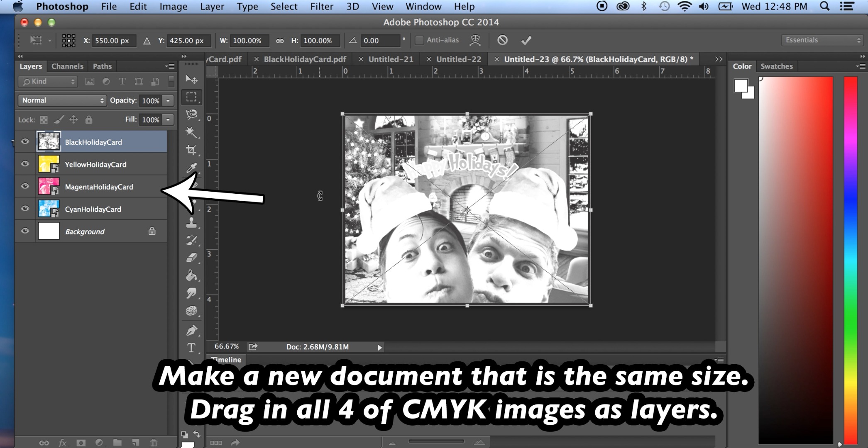Screen dimensions: 868x448
Task: Select the Rectangular Marquee tool
Action: tap(191, 97)
